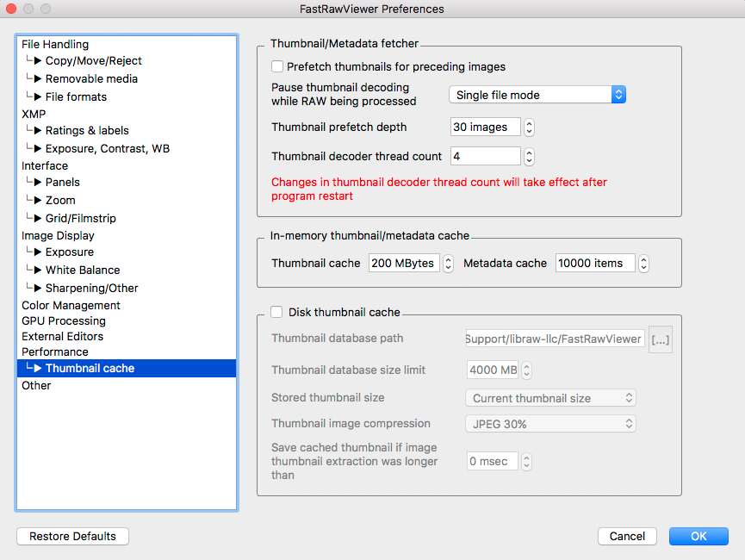Enable the Disk thumbnail cache checkbox
The width and height of the screenshot is (745, 560).
[x=277, y=312]
